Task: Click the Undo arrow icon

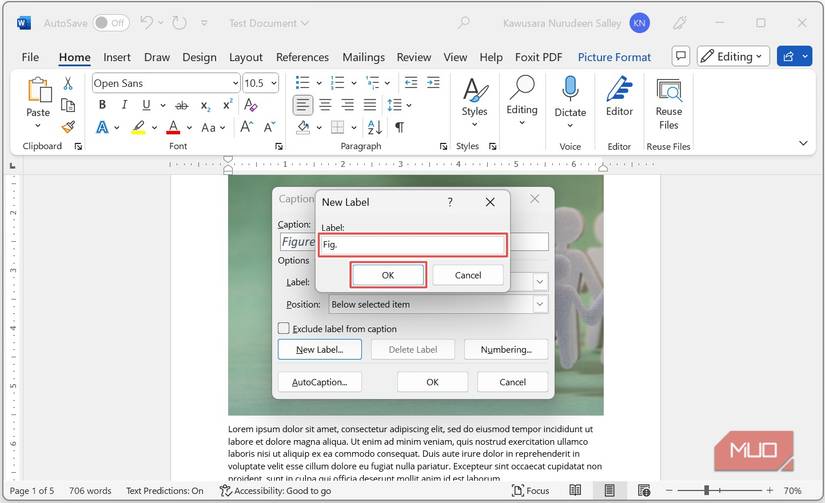Action: coord(147,22)
